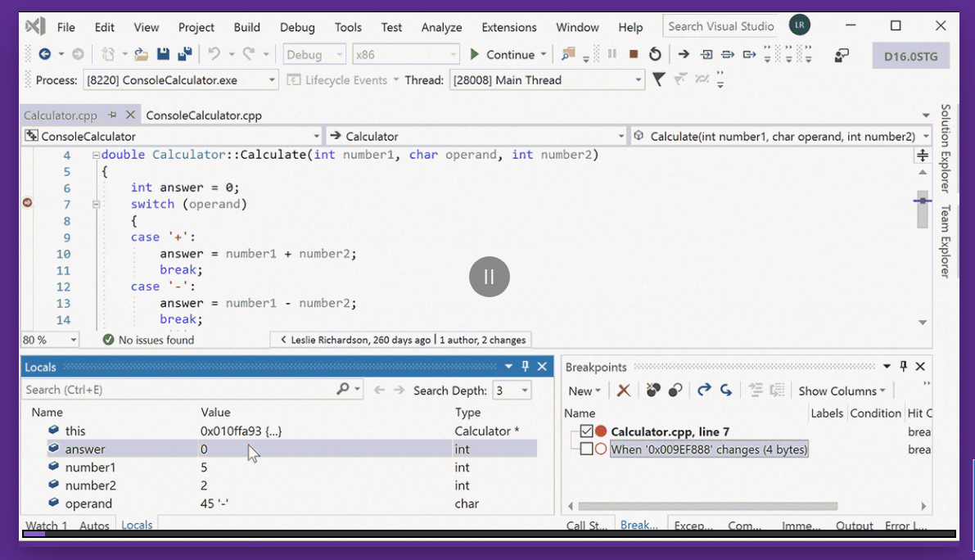Restart the debug session icon
This screenshot has height=560, width=975.
[655, 54]
